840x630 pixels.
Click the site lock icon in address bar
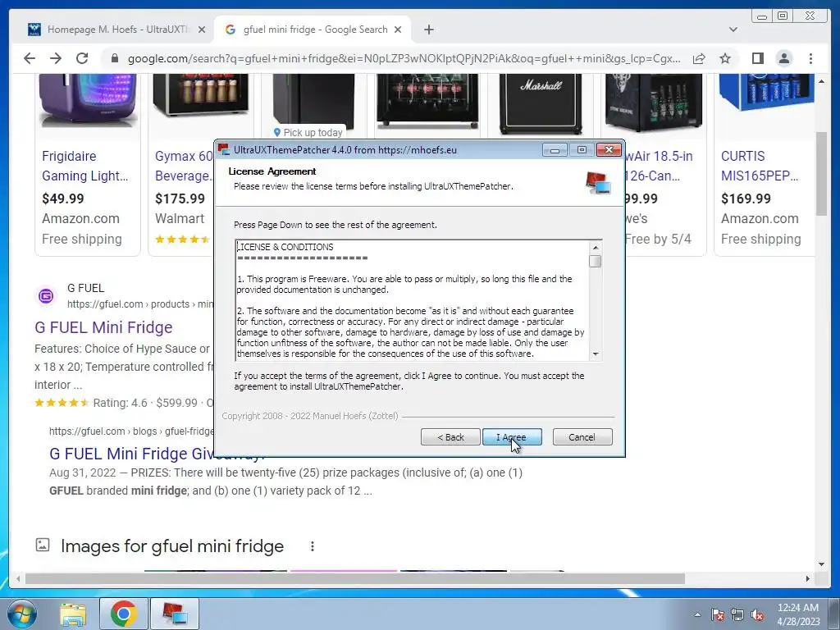(x=114, y=58)
